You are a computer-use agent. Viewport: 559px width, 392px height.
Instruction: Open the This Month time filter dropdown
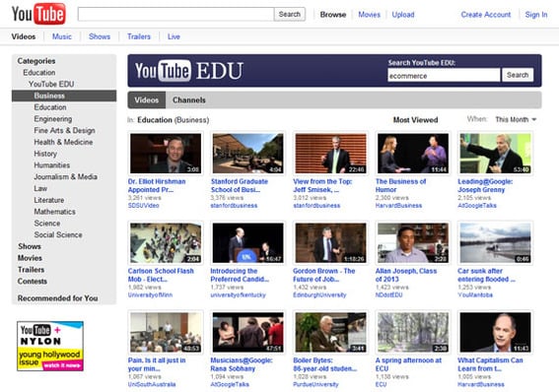pos(516,119)
